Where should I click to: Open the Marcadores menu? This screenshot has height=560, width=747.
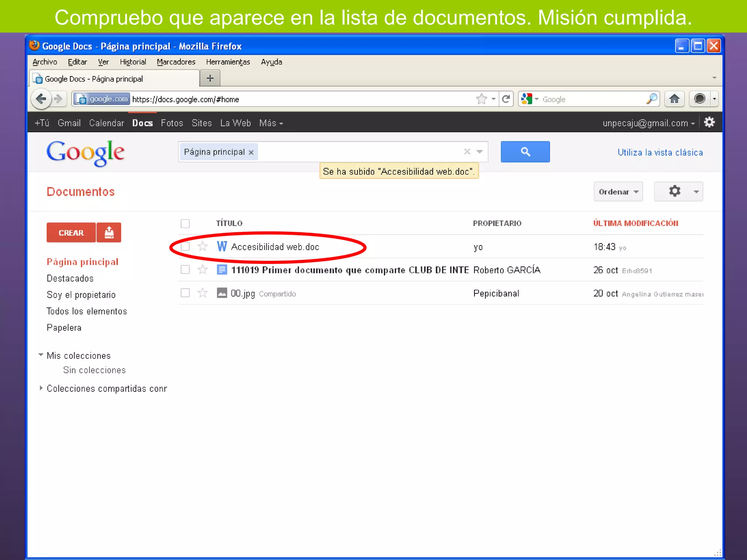176,62
